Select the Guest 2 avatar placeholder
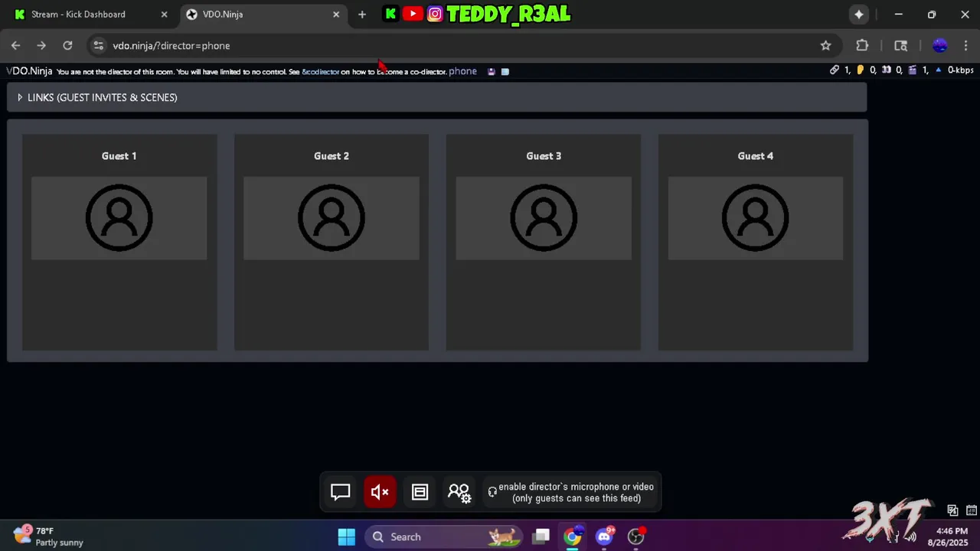Image resolution: width=980 pixels, height=551 pixels. tap(332, 218)
